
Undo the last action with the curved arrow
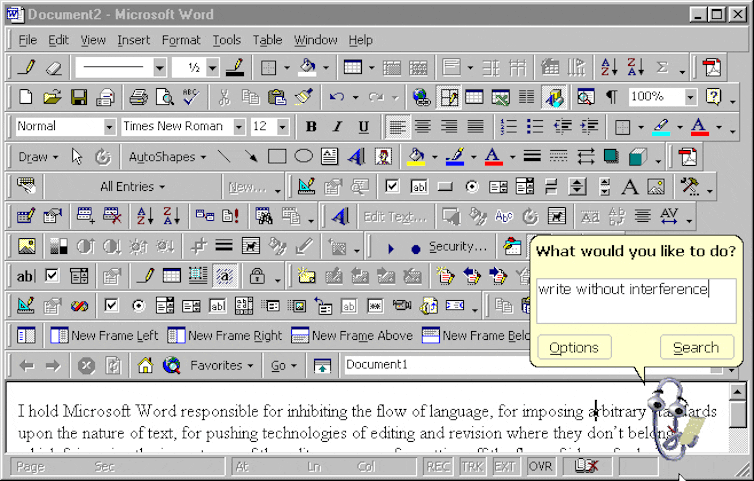(337, 97)
